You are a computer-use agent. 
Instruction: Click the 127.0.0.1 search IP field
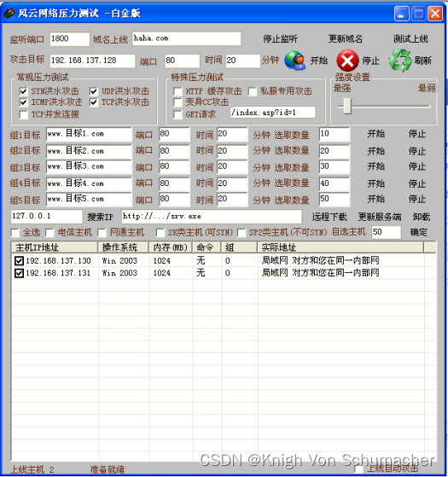[x=46, y=216]
